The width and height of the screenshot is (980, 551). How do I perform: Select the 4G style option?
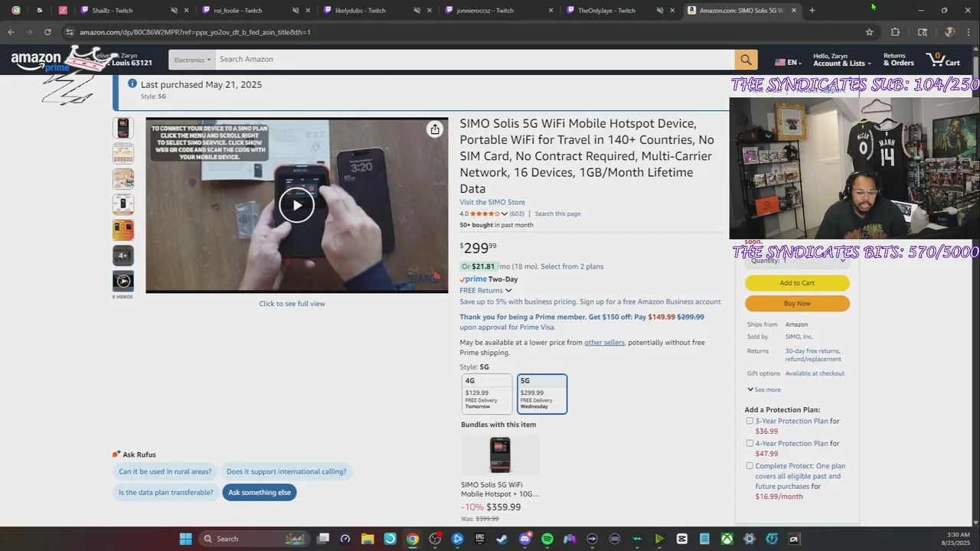tap(487, 393)
